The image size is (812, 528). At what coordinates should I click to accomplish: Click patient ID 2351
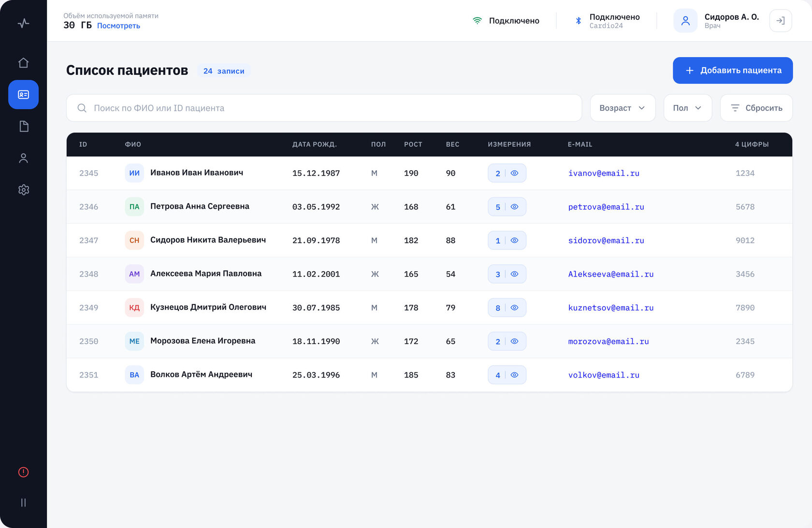(89, 375)
